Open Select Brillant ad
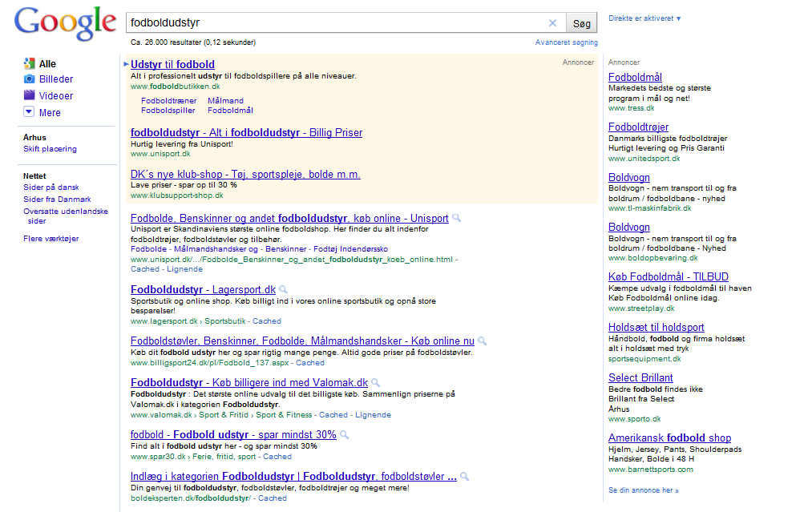The width and height of the screenshot is (812, 512). (640, 378)
